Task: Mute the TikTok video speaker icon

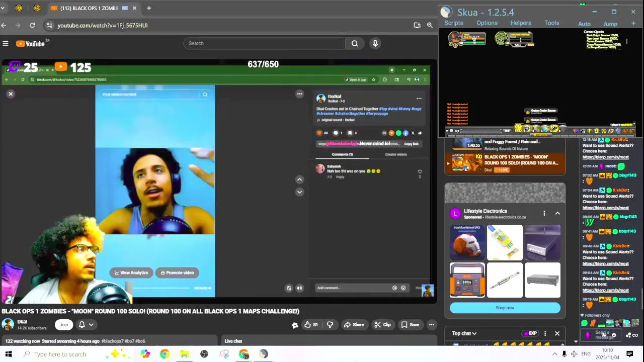Action: (x=299, y=288)
